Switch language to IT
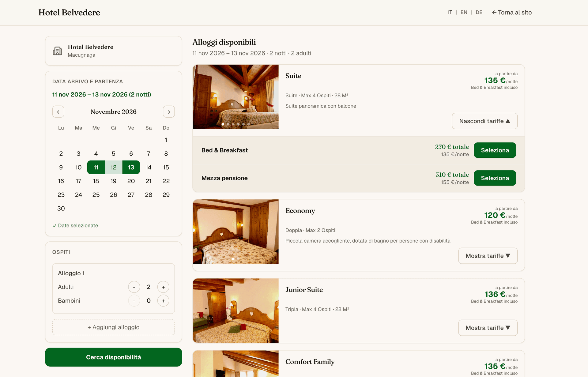588x377 pixels. 450,12
